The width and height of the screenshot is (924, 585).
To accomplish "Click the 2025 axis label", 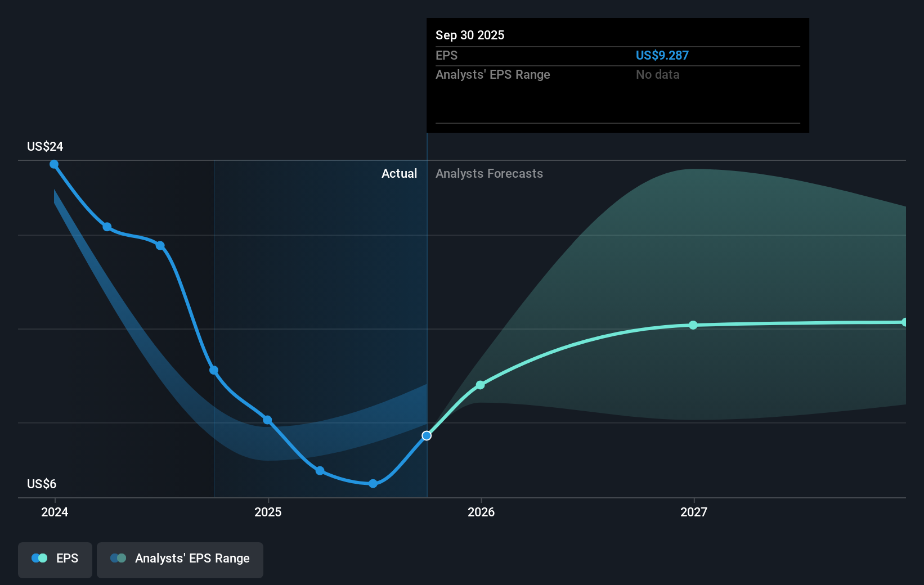I will tap(268, 512).
